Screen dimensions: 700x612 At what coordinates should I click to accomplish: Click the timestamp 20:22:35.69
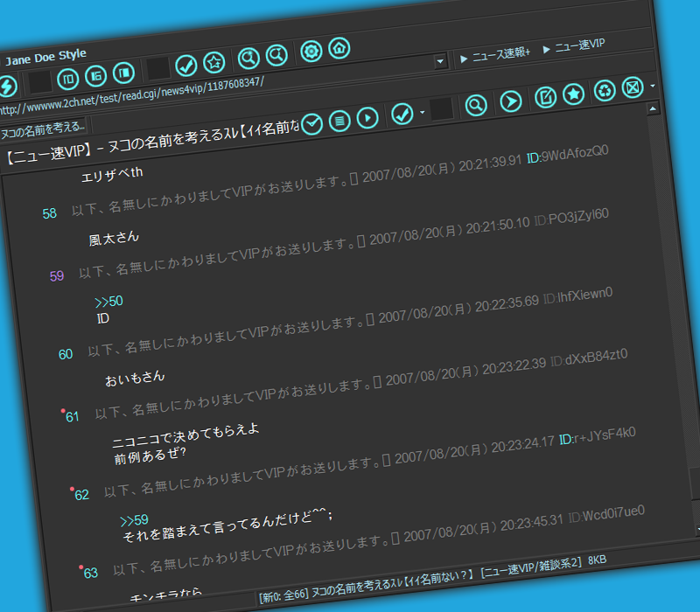coord(507,304)
